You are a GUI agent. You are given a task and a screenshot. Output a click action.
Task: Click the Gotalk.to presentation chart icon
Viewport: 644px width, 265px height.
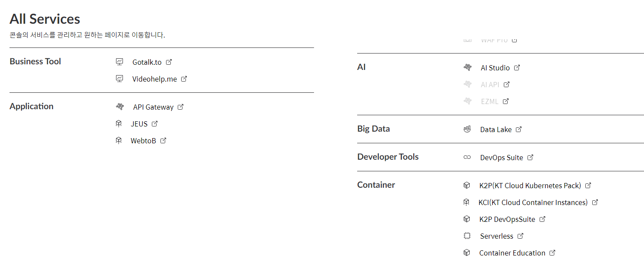pos(119,62)
